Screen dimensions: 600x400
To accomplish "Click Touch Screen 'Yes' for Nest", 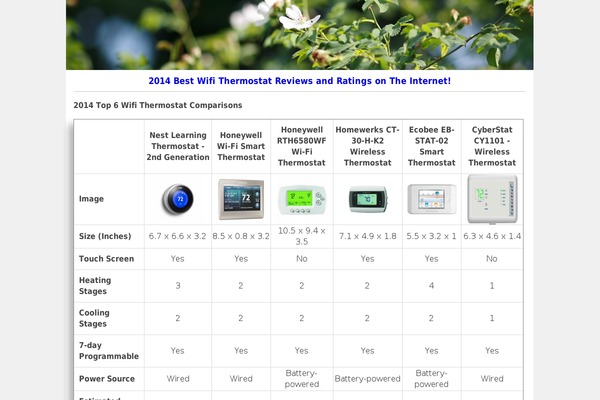I will 178,259.
